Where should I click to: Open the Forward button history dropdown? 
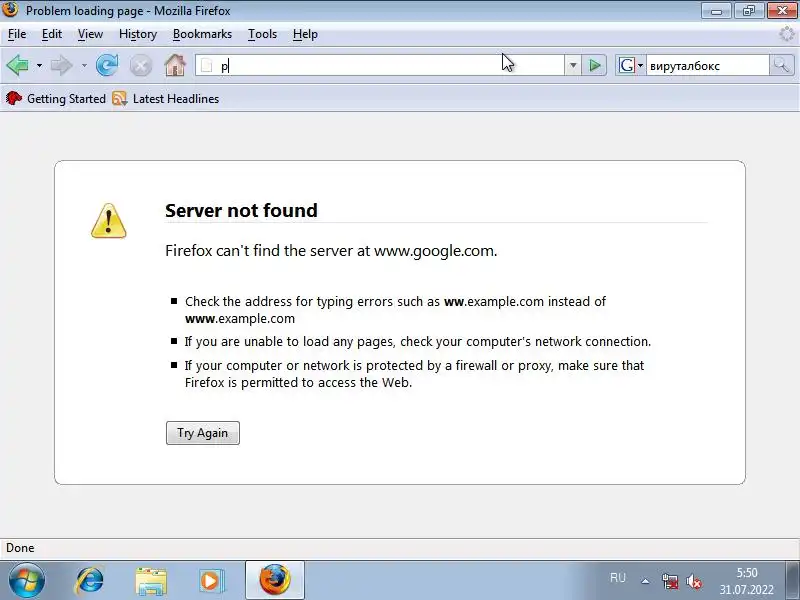84,65
